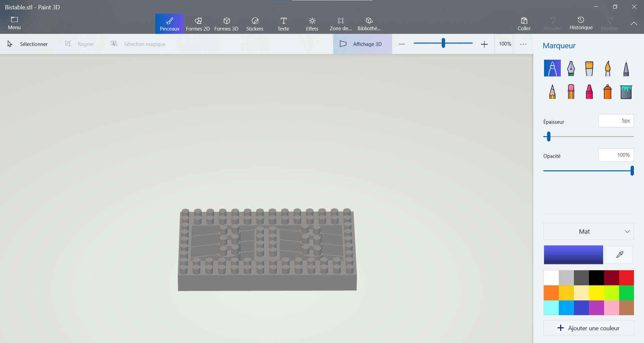644x343 pixels.
Task: Select the Oil brush tool
Action: coord(589,68)
